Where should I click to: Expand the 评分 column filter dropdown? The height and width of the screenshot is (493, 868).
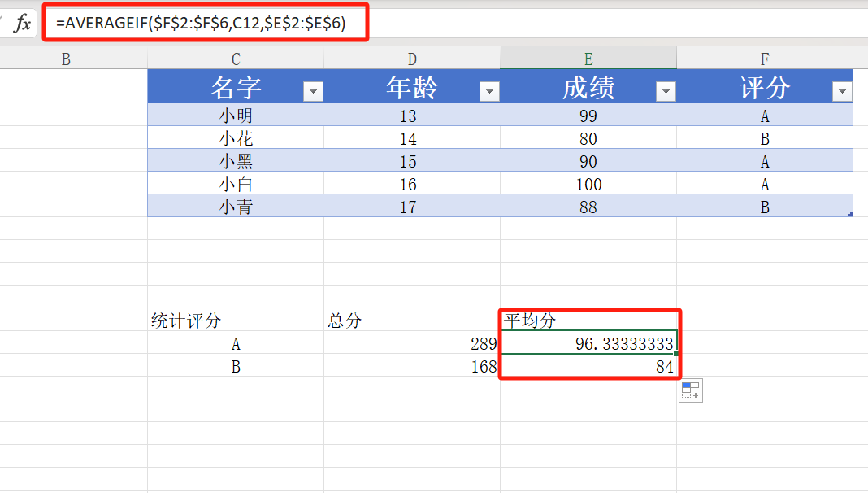(x=842, y=92)
